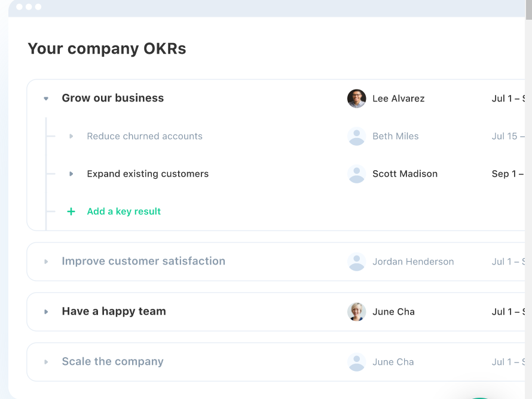Image resolution: width=532 pixels, height=399 pixels.
Task: Open the Grow our business objective title
Action: coord(112,98)
